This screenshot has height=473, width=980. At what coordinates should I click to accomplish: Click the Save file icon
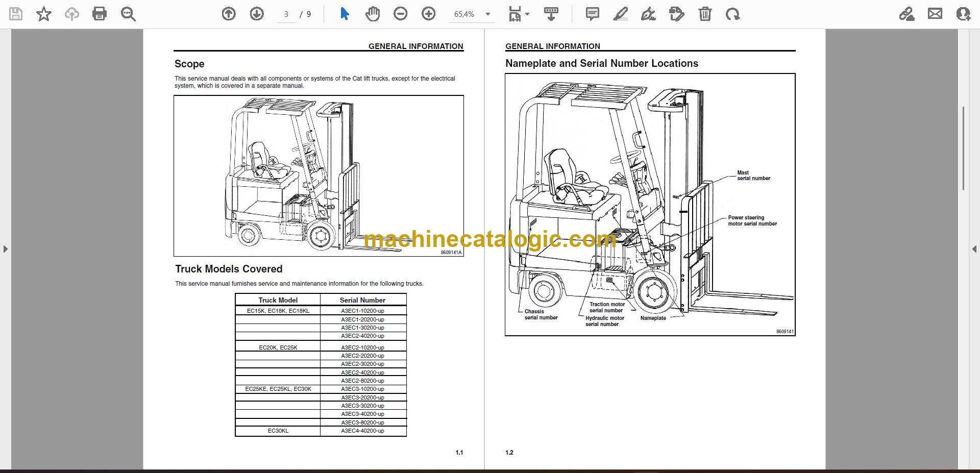16,14
